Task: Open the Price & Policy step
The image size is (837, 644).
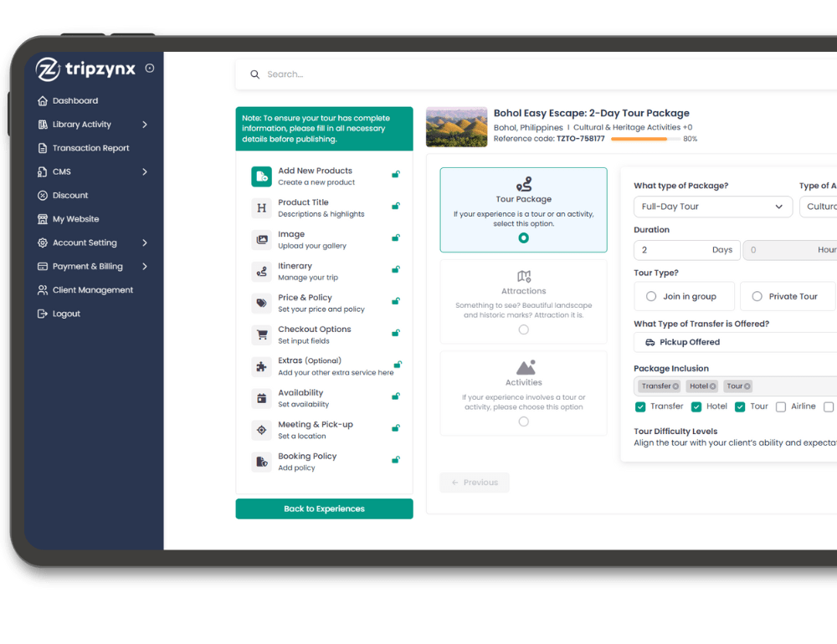Action: click(x=325, y=303)
